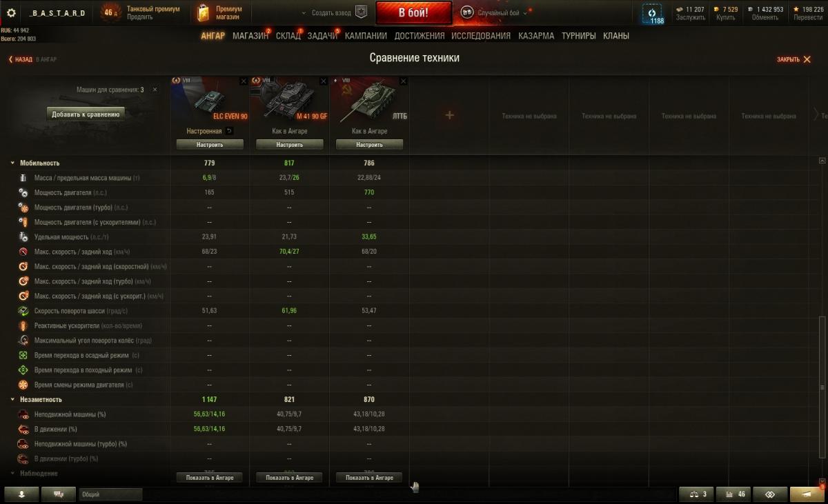This screenshot has height=504, width=828.
Task: Switch to the МАГАЗИН tab
Action: (250, 36)
